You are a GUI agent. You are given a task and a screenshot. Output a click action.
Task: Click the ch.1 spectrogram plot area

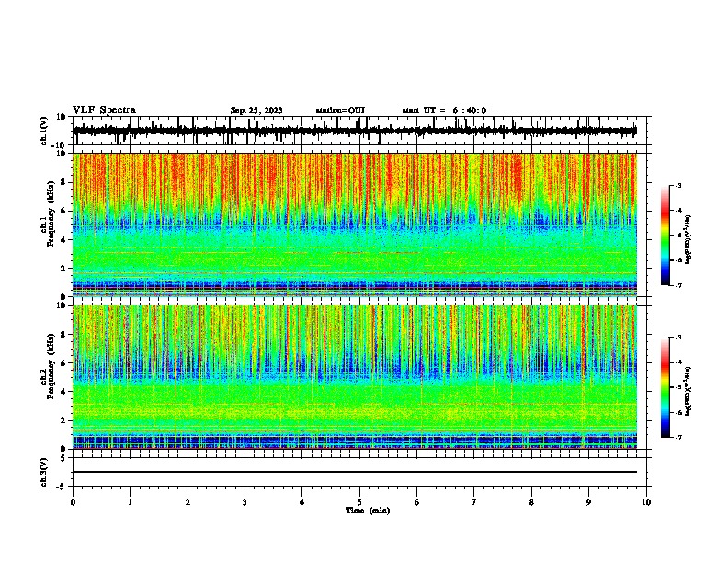pyautogui.click(x=355, y=224)
